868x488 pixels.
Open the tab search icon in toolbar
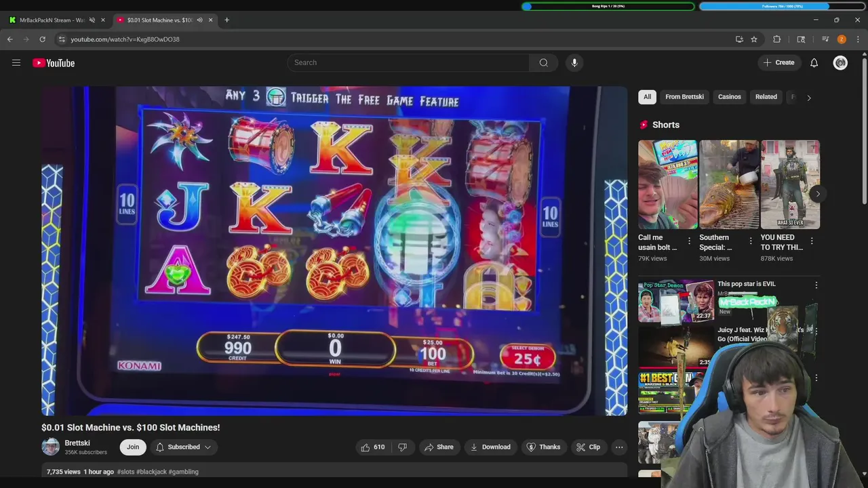coord(800,39)
